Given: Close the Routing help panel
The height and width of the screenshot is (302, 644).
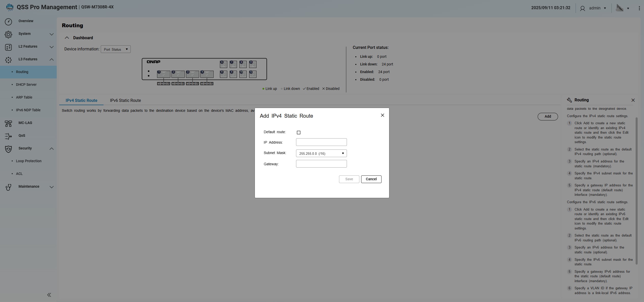Looking at the screenshot, I should [x=633, y=100].
